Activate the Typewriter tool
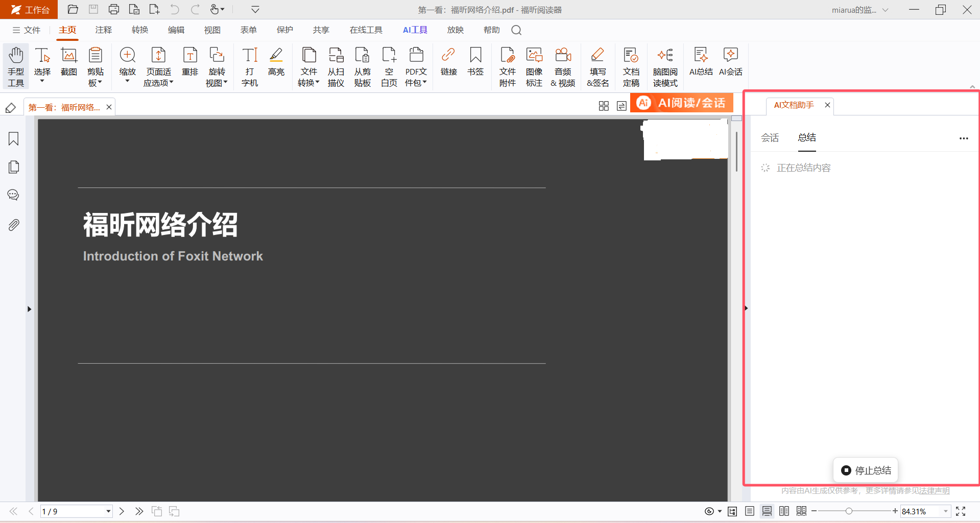 pyautogui.click(x=250, y=67)
